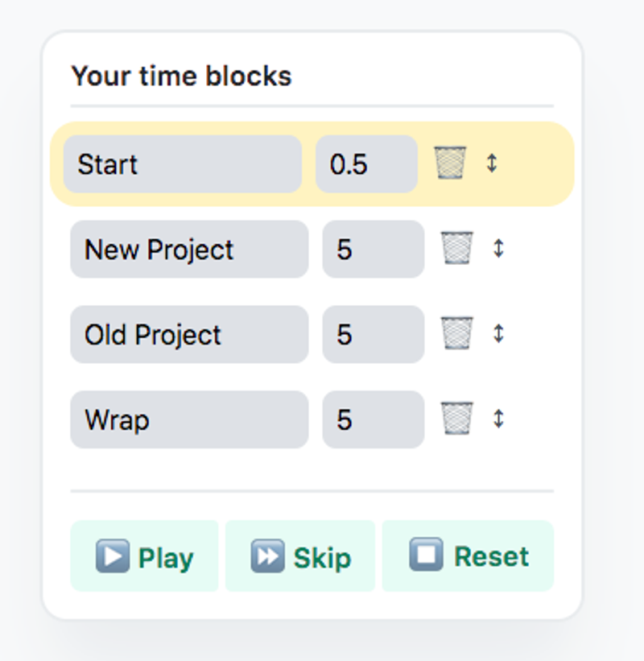The height and width of the screenshot is (661, 644).
Task: Edit the Wrap block name field
Action: (x=189, y=420)
